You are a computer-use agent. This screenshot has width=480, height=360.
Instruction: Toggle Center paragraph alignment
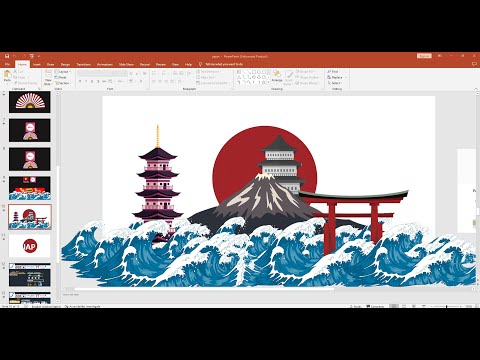coord(160,81)
